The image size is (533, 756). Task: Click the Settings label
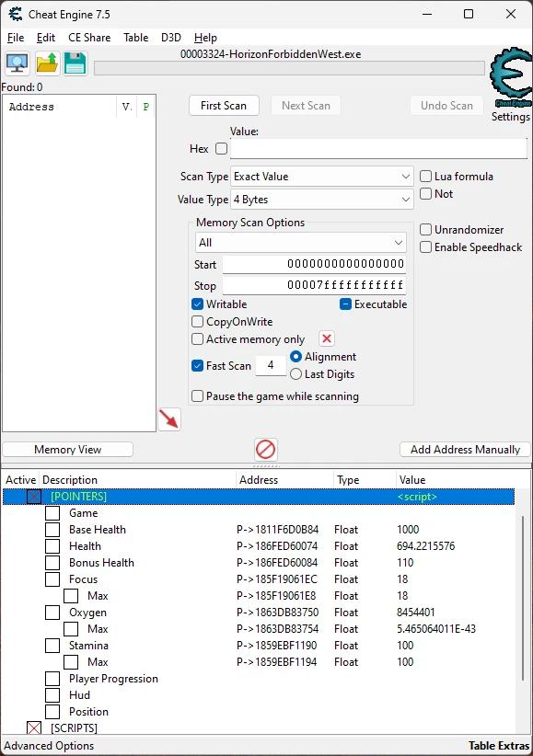click(510, 117)
